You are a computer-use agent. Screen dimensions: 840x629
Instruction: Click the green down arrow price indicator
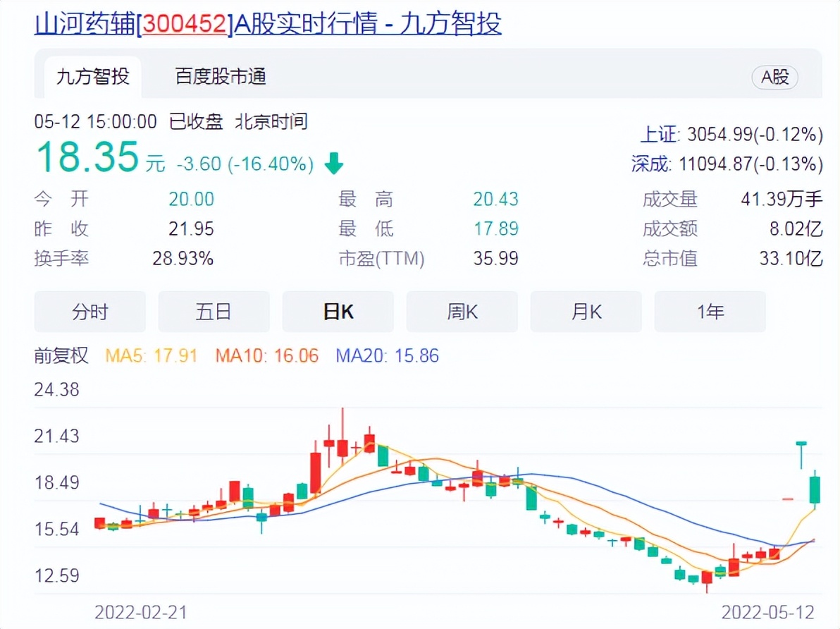pos(334,163)
